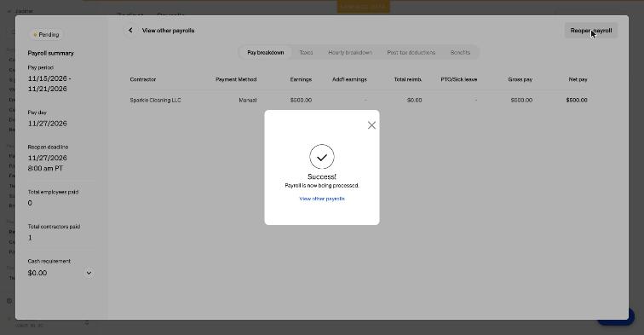Viewport: 644px width, 335px height.
Task: Click the Payment Method column header
Action: coord(236,79)
